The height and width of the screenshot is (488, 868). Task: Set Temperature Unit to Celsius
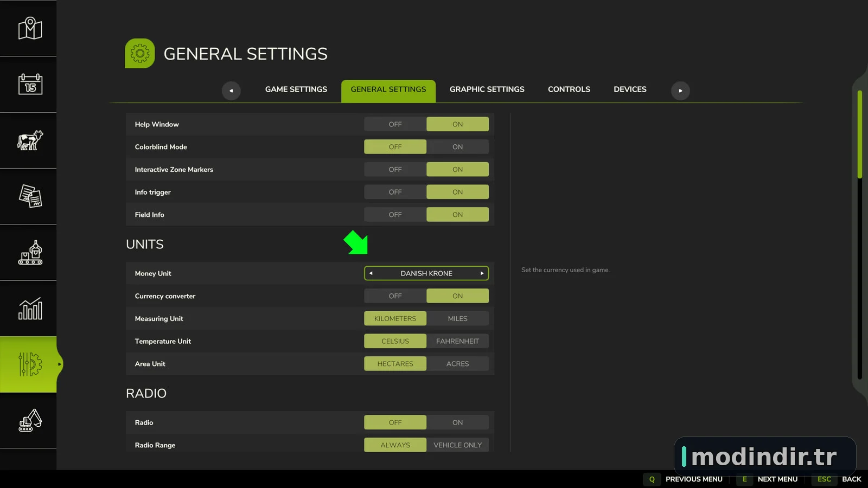point(395,341)
